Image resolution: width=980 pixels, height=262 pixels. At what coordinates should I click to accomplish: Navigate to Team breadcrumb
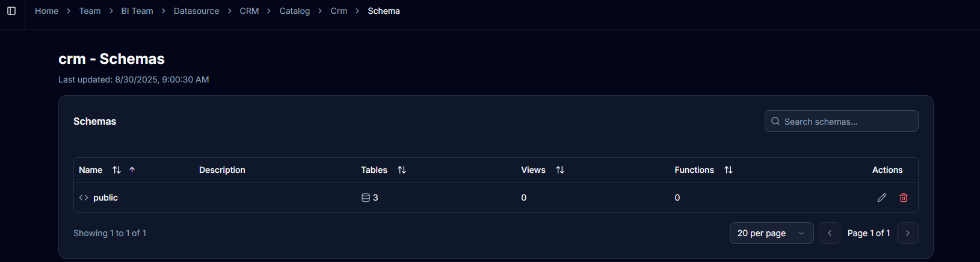90,11
